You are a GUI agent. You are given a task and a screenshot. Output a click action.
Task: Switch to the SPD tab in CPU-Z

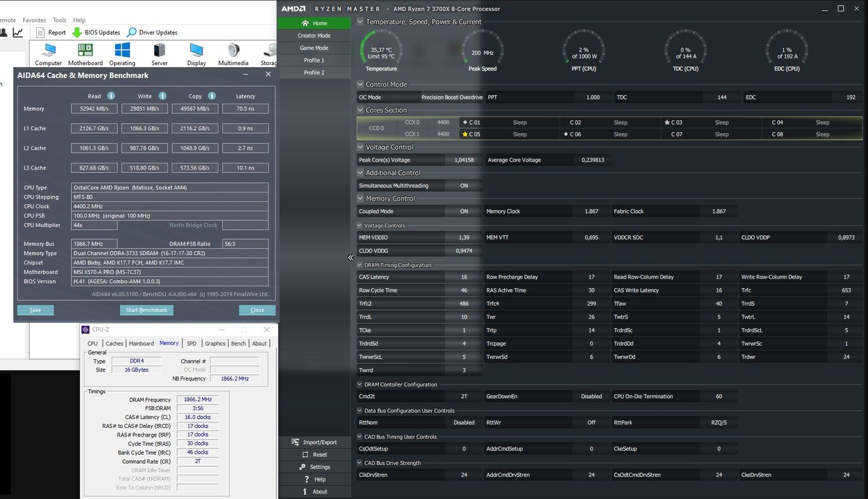pos(192,344)
